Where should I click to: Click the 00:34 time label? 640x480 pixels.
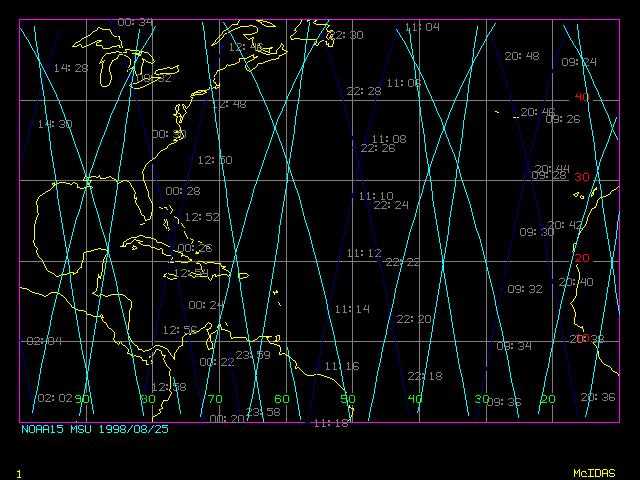(135, 22)
